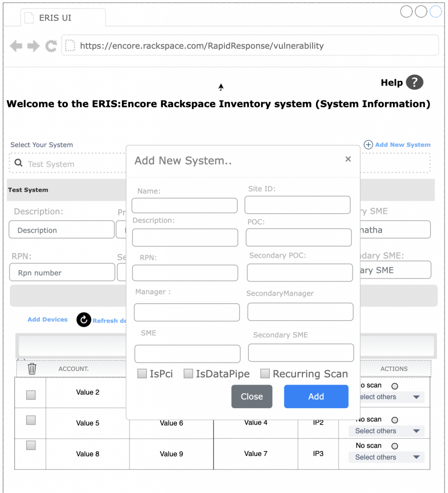Close the Add New System dialog with X
This screenshot has height=493, width=448.
pyautogui.click(x=348, y=159)
